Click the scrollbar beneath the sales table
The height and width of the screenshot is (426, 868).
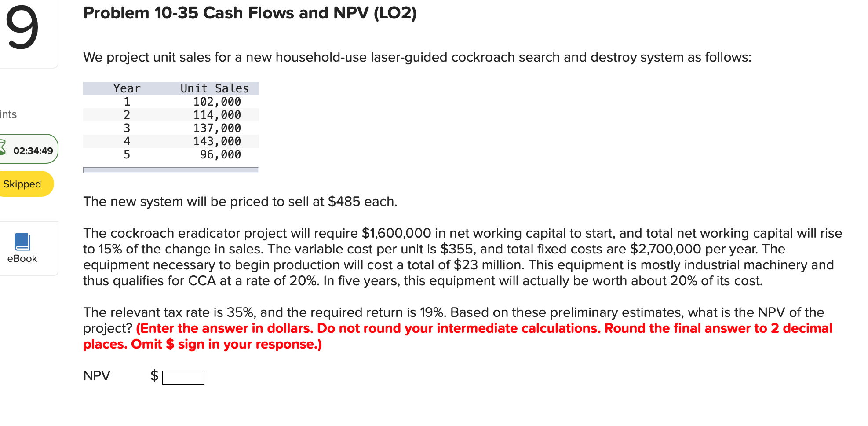(x=171, y=169)
